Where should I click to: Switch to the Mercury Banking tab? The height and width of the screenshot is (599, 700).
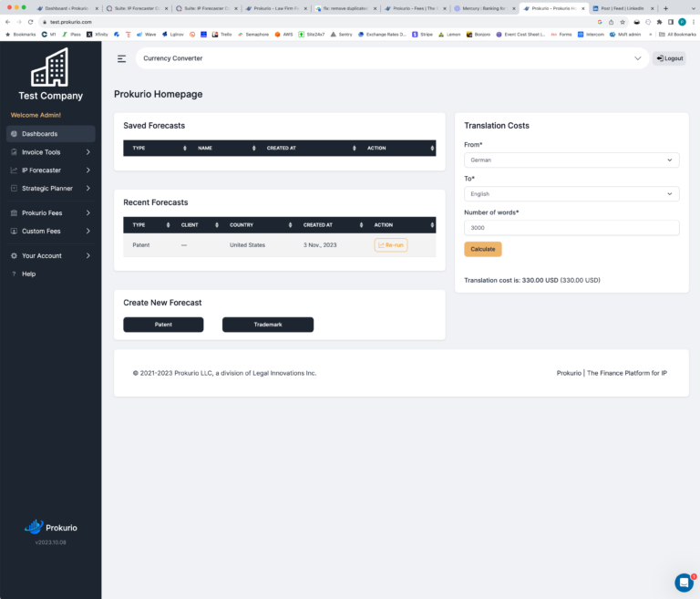click(x=484, y=8)
